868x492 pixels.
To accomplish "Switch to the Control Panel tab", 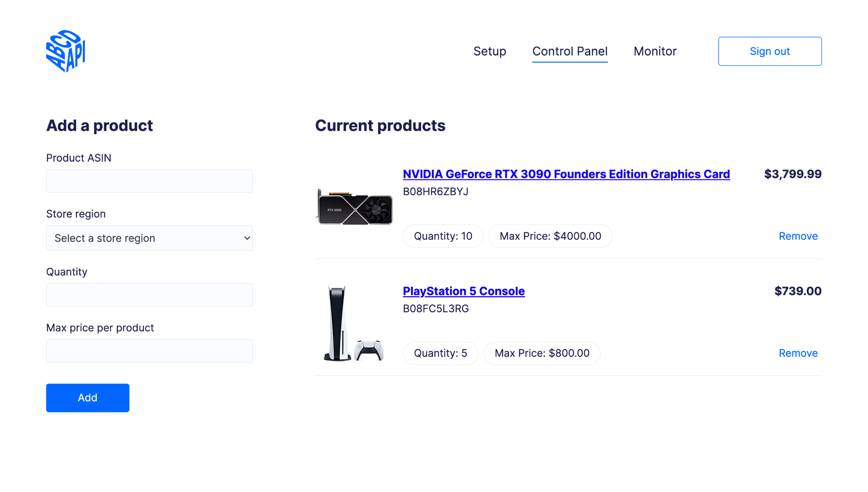I will click(x=570, y=51).
